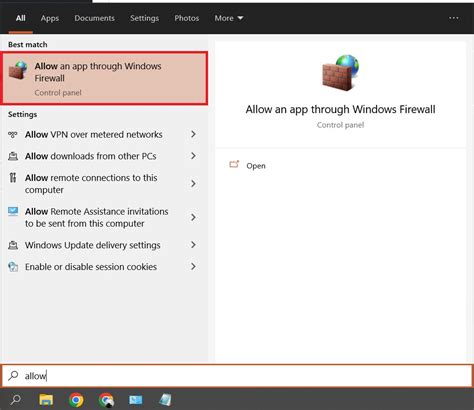Expand arrow for VPN over metered networks
Image resolution: width=474 pixels, height=410 pixels.
[x=193, y=134]
